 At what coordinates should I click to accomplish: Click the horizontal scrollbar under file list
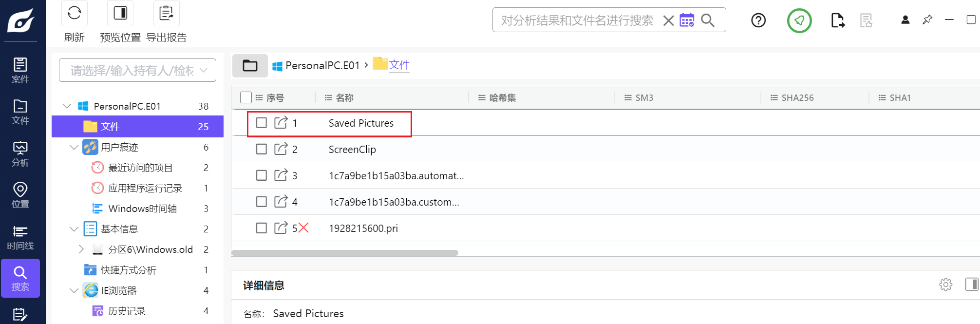345,253
